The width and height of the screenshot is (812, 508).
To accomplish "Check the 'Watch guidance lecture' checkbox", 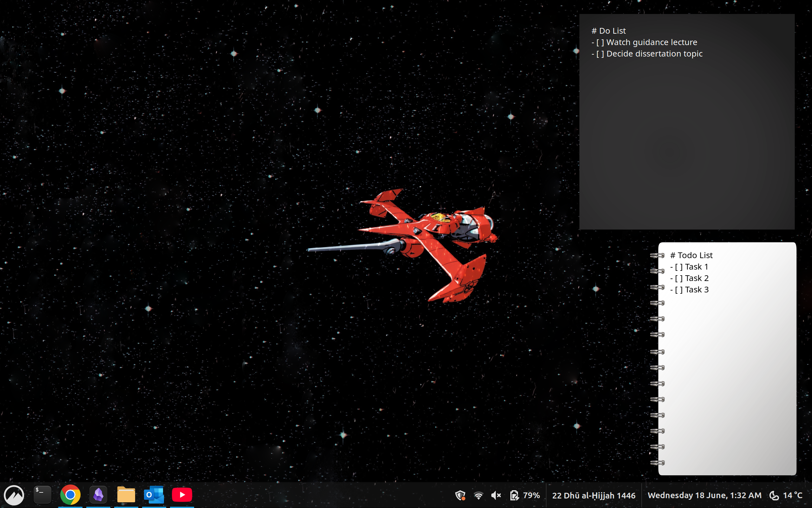I will [600, 42].
